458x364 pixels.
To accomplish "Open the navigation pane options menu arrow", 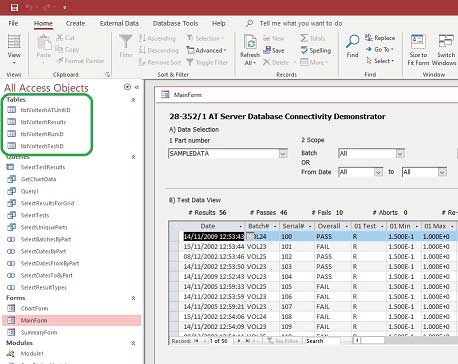I will (127, 87).
